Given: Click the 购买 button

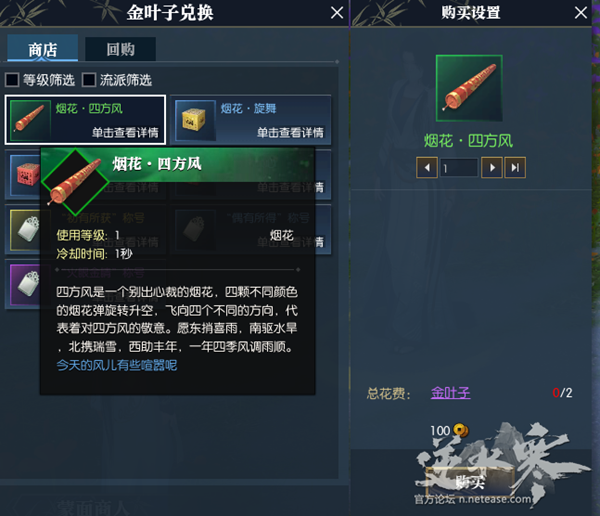Looking at the screenshot, I should tap(470, 482).
